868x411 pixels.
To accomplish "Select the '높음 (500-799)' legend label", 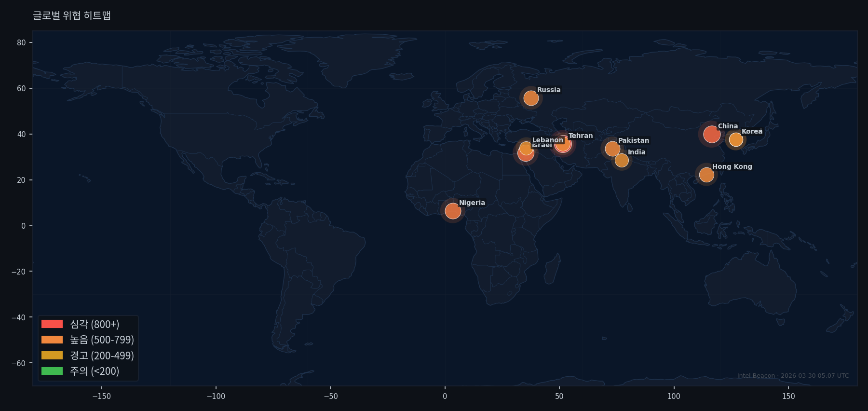I will pyautogui.click(x=102, y=340).
